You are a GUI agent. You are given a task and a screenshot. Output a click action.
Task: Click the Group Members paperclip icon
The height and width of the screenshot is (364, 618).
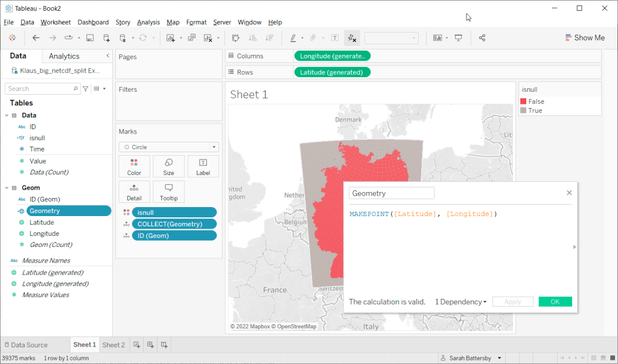coord(313,38)
